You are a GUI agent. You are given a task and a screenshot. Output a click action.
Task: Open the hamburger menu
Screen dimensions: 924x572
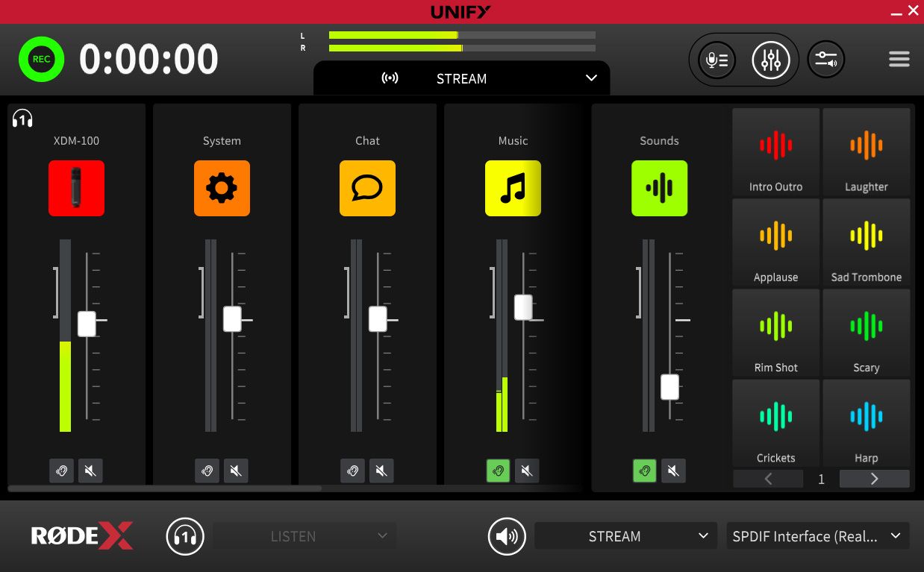tap(899, 60)
